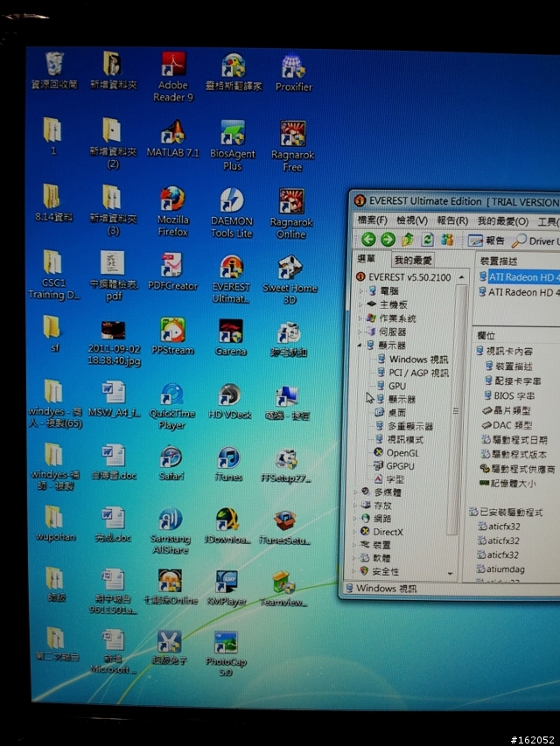The image size is (560, 747).
Task: Open the 報告(R) menu
Action: [452, 221]
